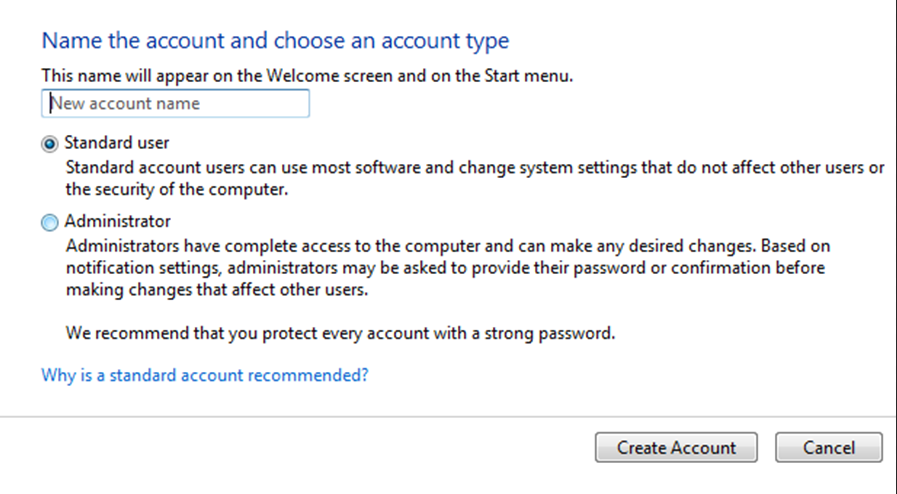Click the horizontal separator line above the buttons
The height and width of the screenshot is (494, 897).
[x=448, y=416]
